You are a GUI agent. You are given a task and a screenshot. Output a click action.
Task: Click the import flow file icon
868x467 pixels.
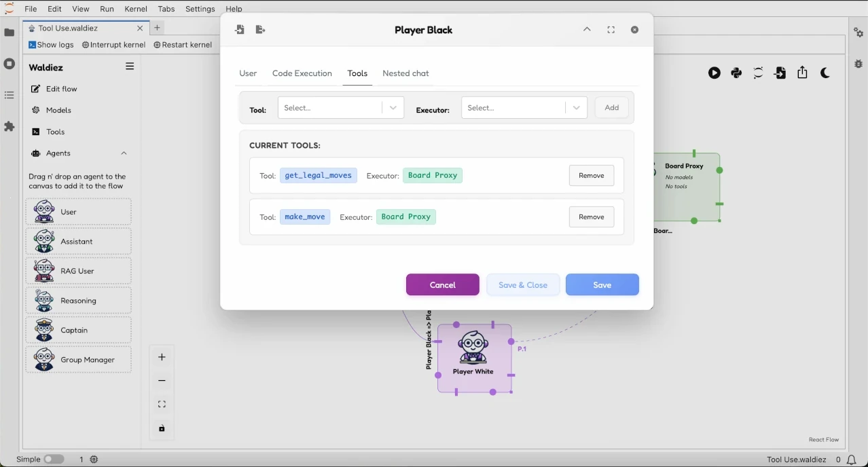coord(780,73)
